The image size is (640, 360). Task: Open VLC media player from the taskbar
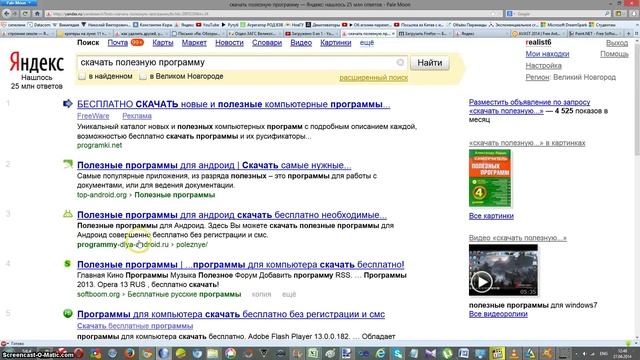[514, 353]
